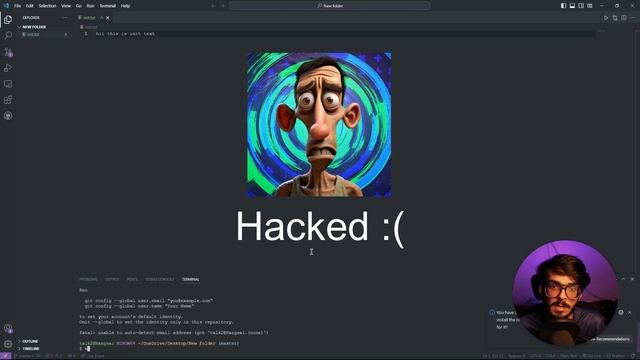The image size is (640, 360).
Task: Select init.txt in the Explorer tree
Action: (43, 35)
